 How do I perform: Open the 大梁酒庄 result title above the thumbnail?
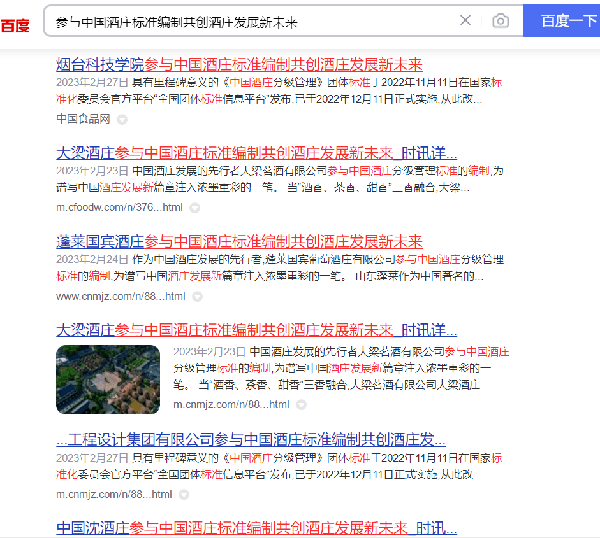tap(256, 329)
